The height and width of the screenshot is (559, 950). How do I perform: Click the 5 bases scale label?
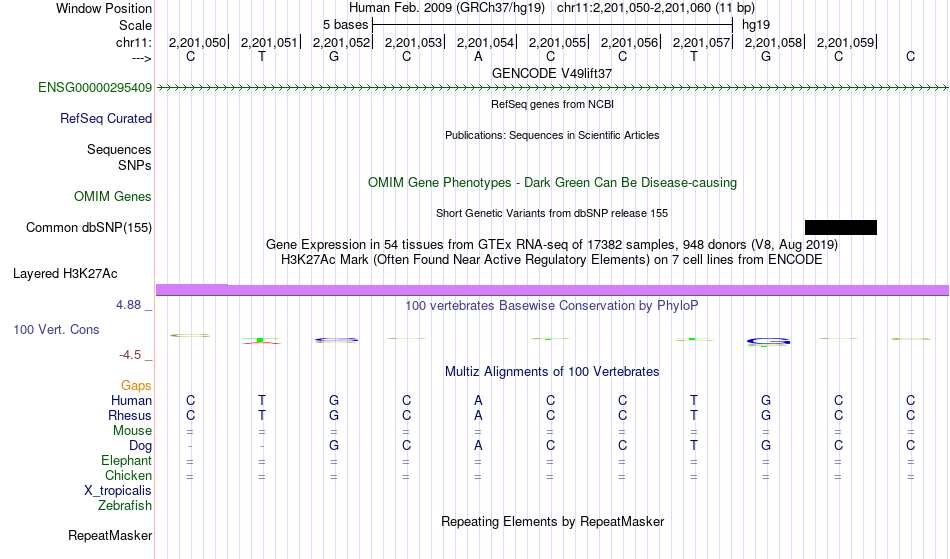point(345,25)
